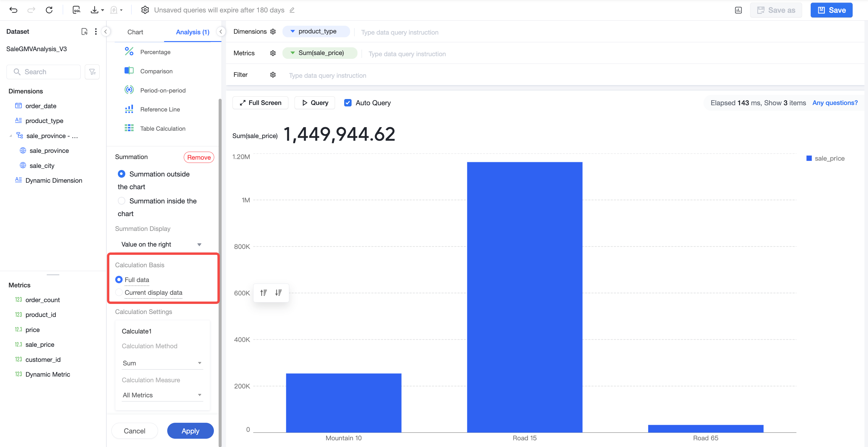Viewport: 868px width, 447px height.
Task: Click the refresh icon in toolbar
Action: (x=49, y=10)
